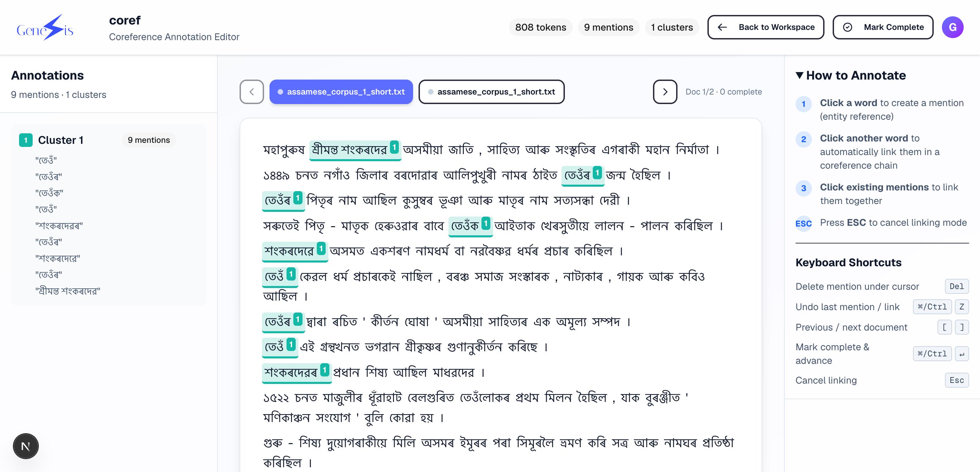The width and height of the screenshot is (980, 472).
Task: Click Doc 1/2 · 0 complete status text
Action: pos(723,92)
